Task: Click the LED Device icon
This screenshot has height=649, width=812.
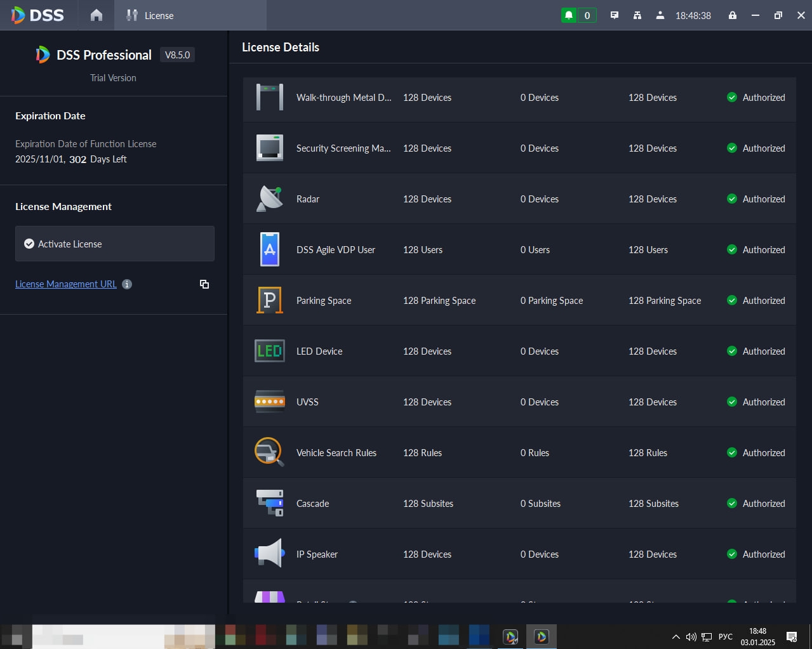Action: (x=270, y=351)
